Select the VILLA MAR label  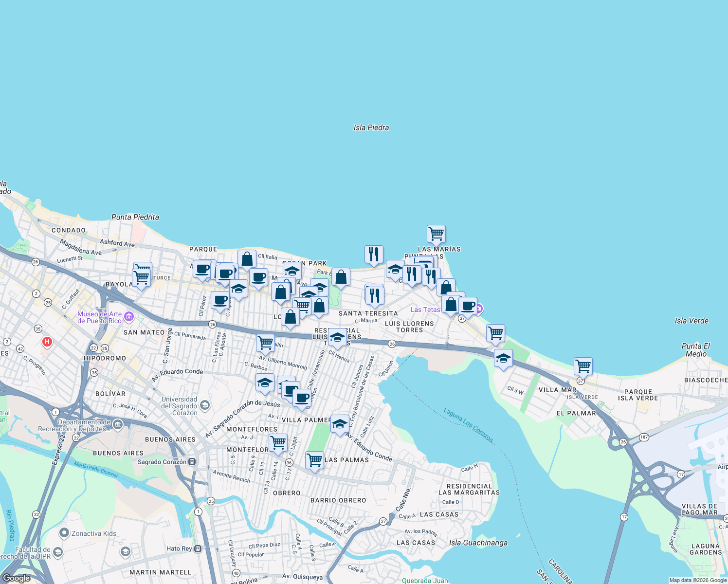[558, 390]
